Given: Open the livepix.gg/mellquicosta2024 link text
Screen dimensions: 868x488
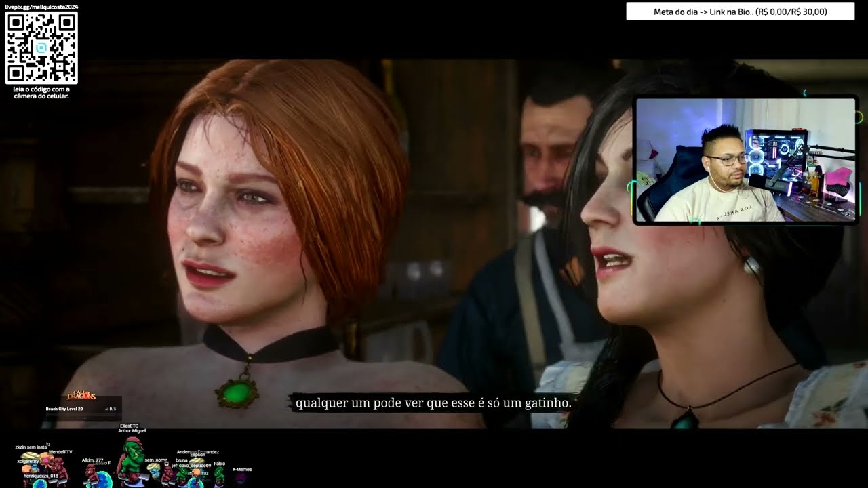Looking at the screenshot, I should [x=41, y=7].
